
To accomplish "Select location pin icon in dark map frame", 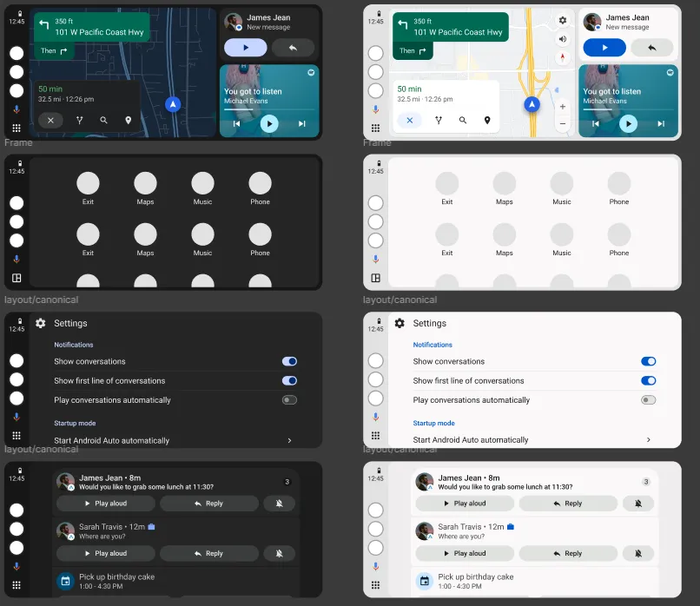I will [x=129, y=120].
